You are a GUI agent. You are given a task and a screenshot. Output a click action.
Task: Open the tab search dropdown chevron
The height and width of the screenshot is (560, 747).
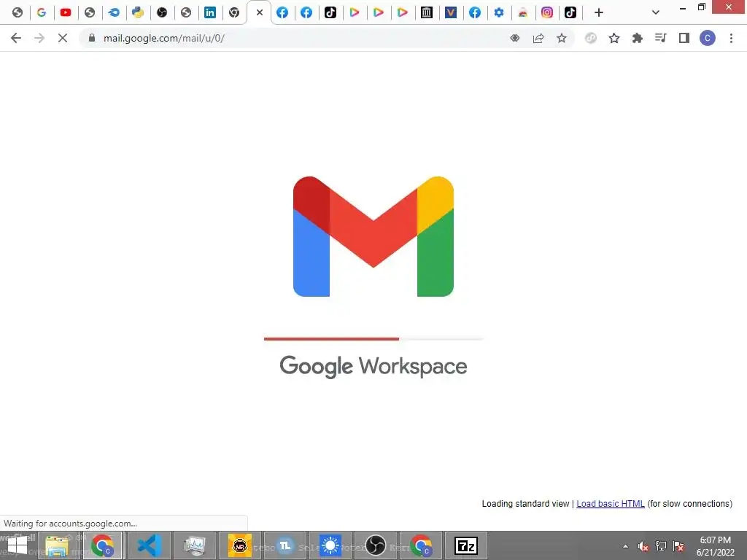(656, 12)
